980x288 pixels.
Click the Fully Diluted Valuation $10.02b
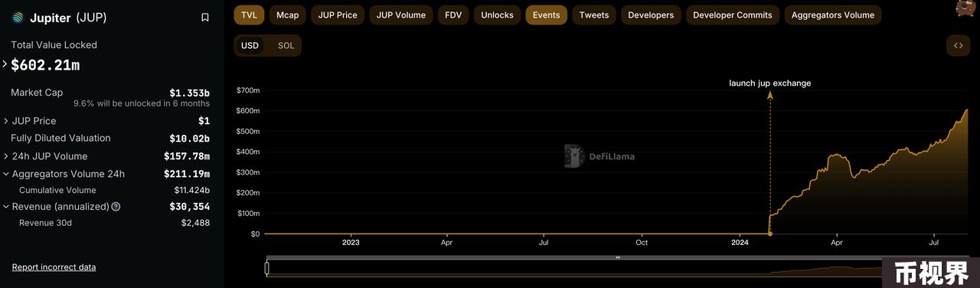pos(189,139)
